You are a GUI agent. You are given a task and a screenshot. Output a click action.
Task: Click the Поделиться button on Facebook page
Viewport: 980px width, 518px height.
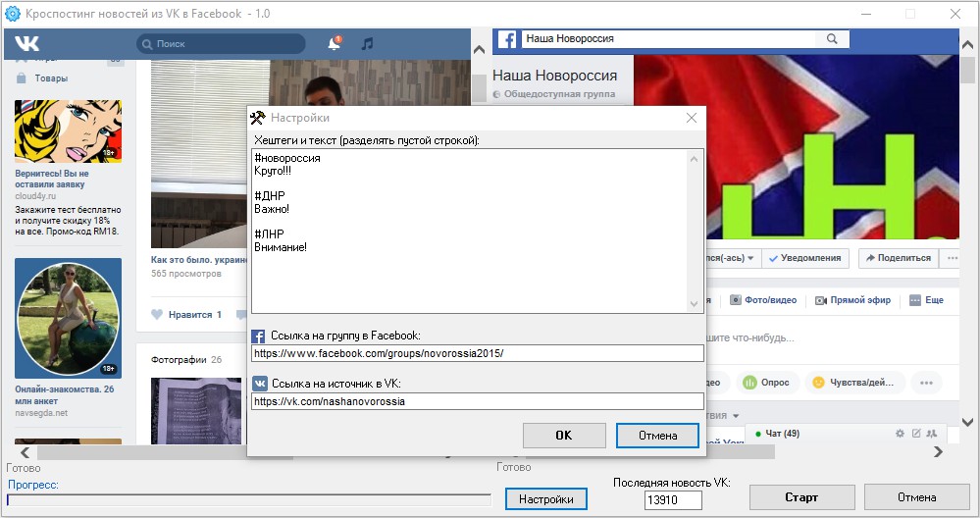[899, 258]
